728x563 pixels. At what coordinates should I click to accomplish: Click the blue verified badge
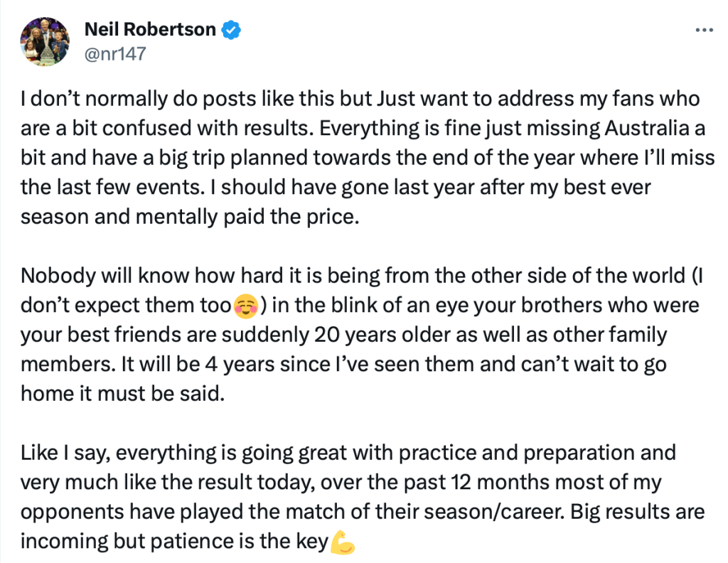tap(232, 29)
